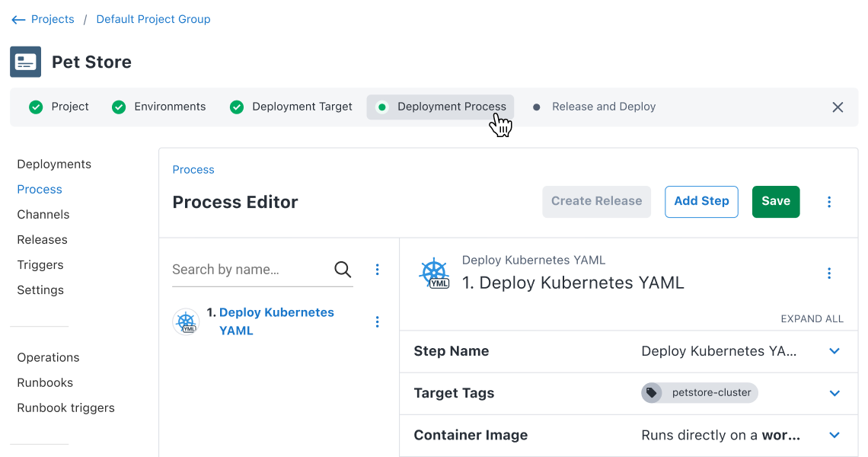Click the magnifying glass search icon
The height and width of the screenshot is (457, 868).
(x=343, y=270)
